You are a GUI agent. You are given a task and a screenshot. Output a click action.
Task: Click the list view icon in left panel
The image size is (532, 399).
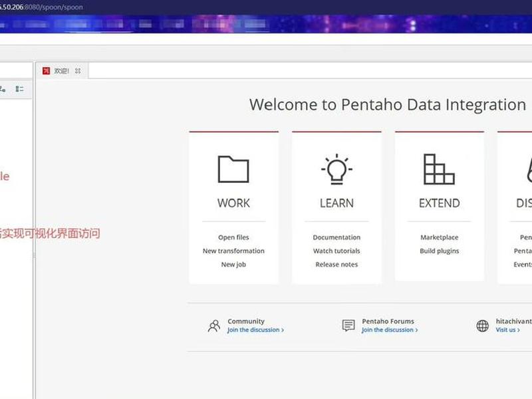coord(20,89)
